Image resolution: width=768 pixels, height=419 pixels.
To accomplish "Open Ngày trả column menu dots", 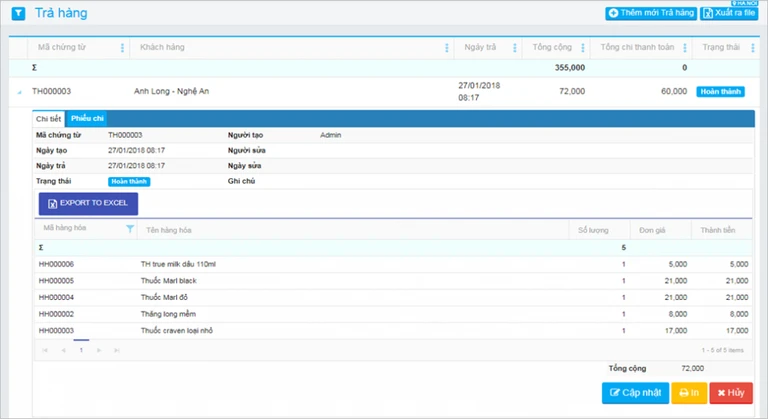I will tap(514, 48).
